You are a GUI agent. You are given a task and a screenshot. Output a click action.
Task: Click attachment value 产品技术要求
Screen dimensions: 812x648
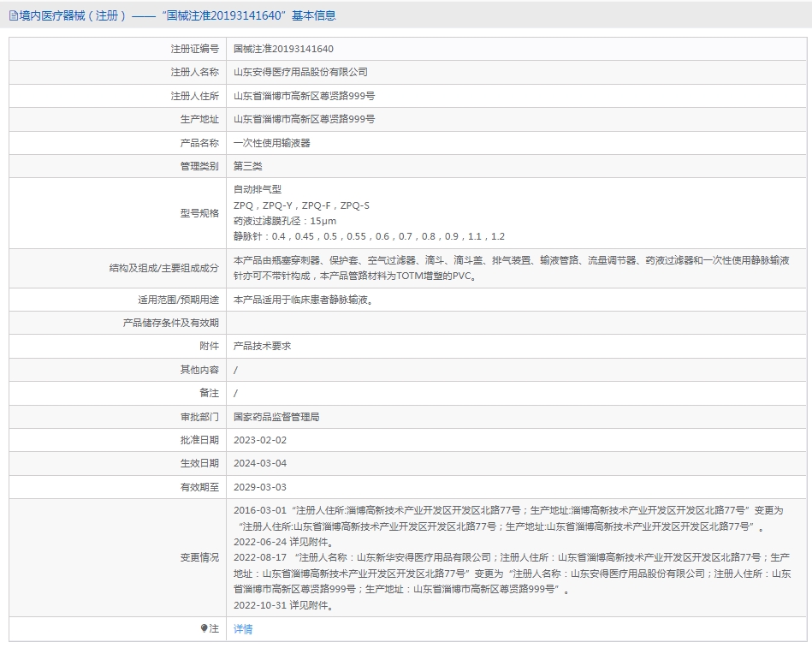[x=262, y=346]
